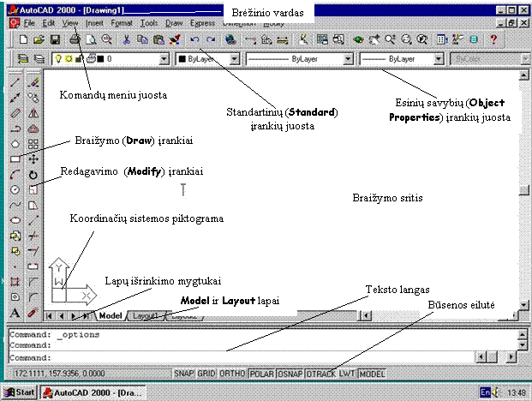Viewport: 532px width, 401px height.
Task: Toggle LWT lineweight display
Action: 347,374
